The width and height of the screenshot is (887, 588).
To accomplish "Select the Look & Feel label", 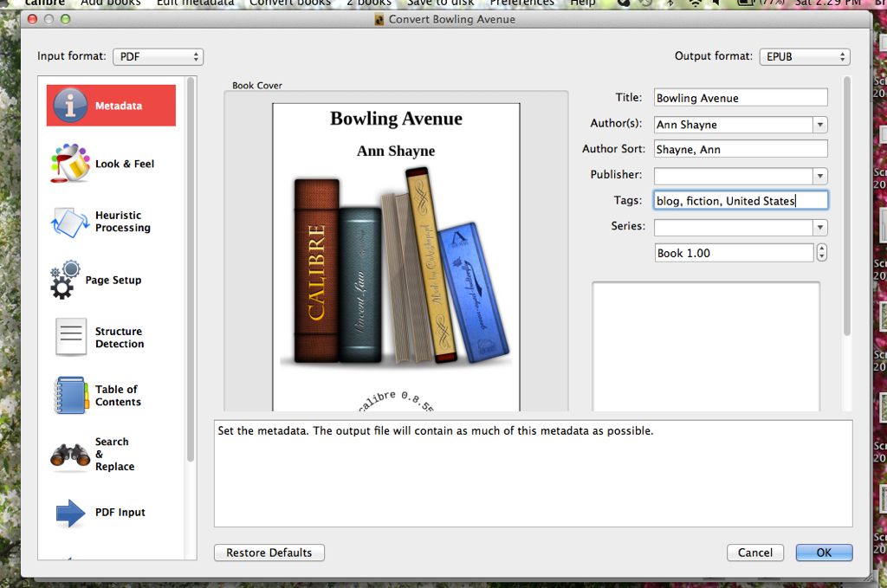I will pos(125,164).
